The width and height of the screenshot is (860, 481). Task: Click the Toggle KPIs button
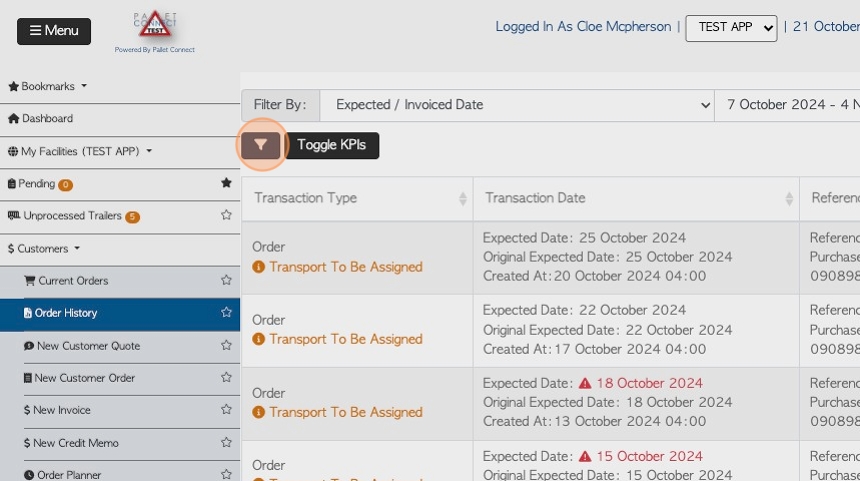click(331, 145)
